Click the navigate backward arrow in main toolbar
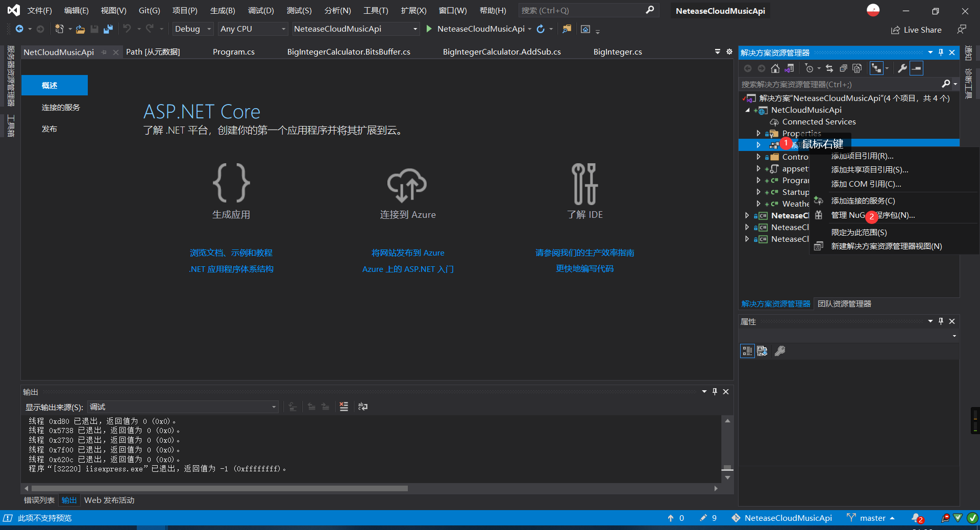The height and width of the screenshot is (530, 980). pyautogui.click(x=19, y=29)
